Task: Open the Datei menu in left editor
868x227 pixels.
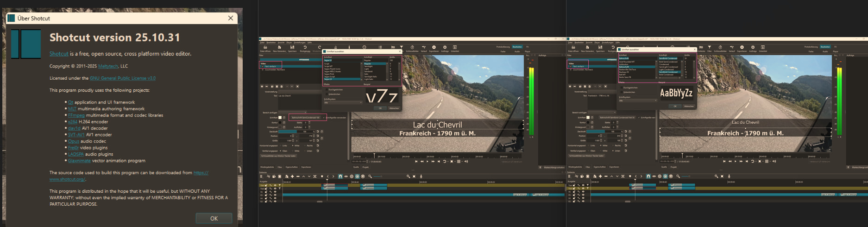Action: (262, 43)
